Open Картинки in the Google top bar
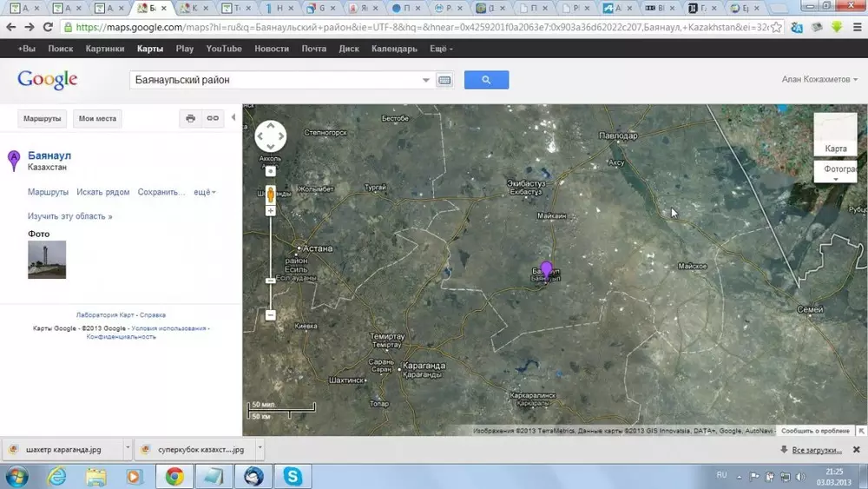 (x=105, y=49)
